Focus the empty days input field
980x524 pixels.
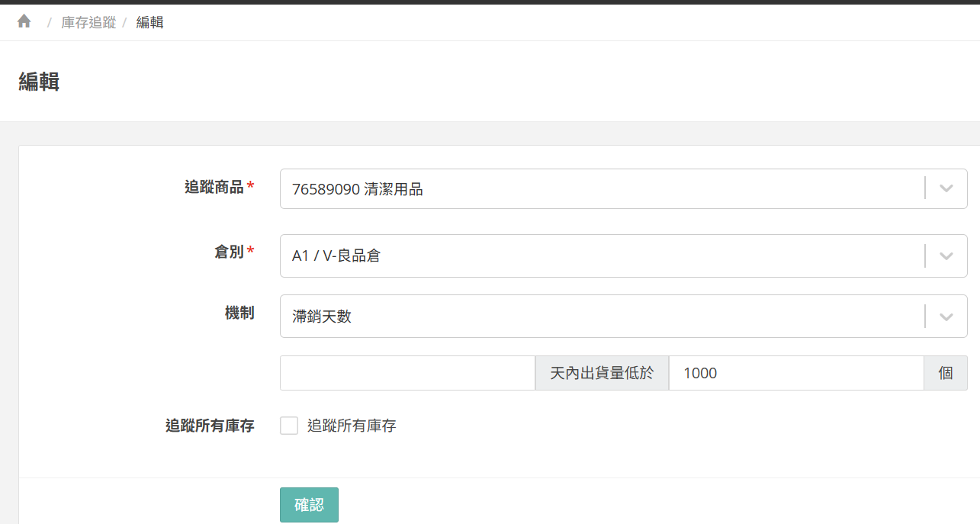(407, 373)
